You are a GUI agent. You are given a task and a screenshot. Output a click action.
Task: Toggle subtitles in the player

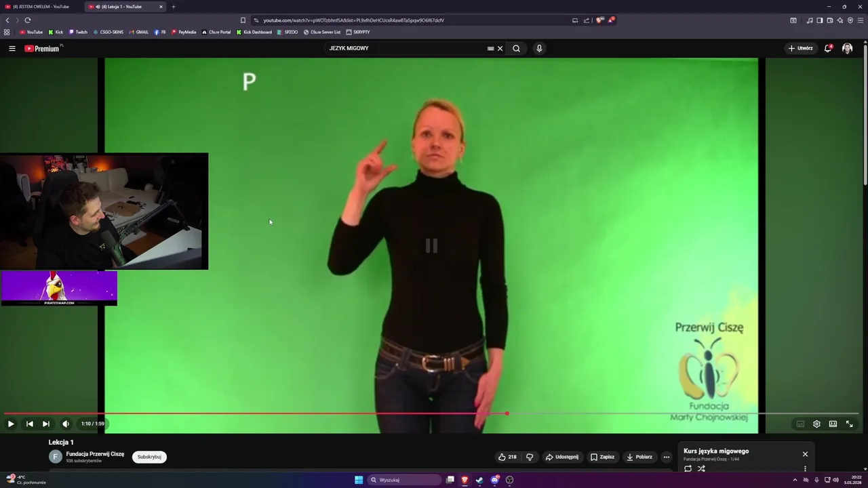coord(800,424)
